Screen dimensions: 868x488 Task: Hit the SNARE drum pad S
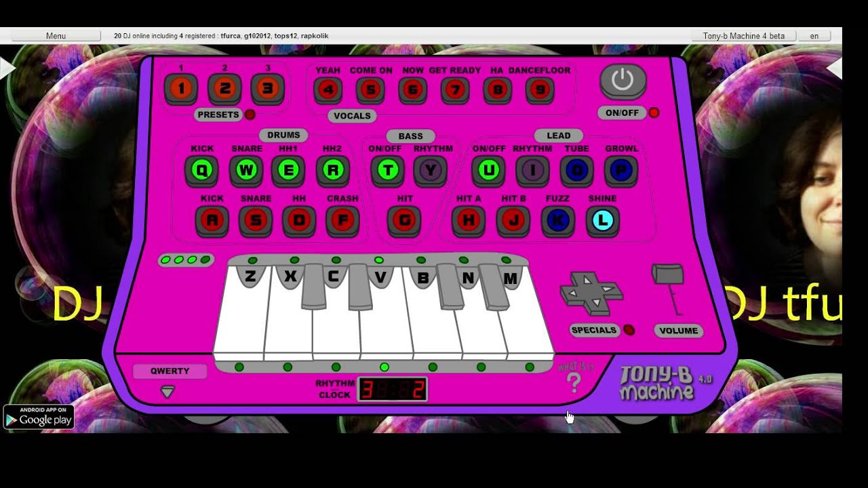click(x=256, y=221)
